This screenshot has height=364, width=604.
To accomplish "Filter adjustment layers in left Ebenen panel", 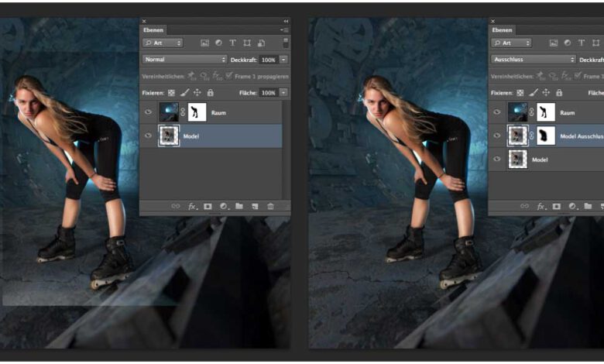I will [218, 43].
